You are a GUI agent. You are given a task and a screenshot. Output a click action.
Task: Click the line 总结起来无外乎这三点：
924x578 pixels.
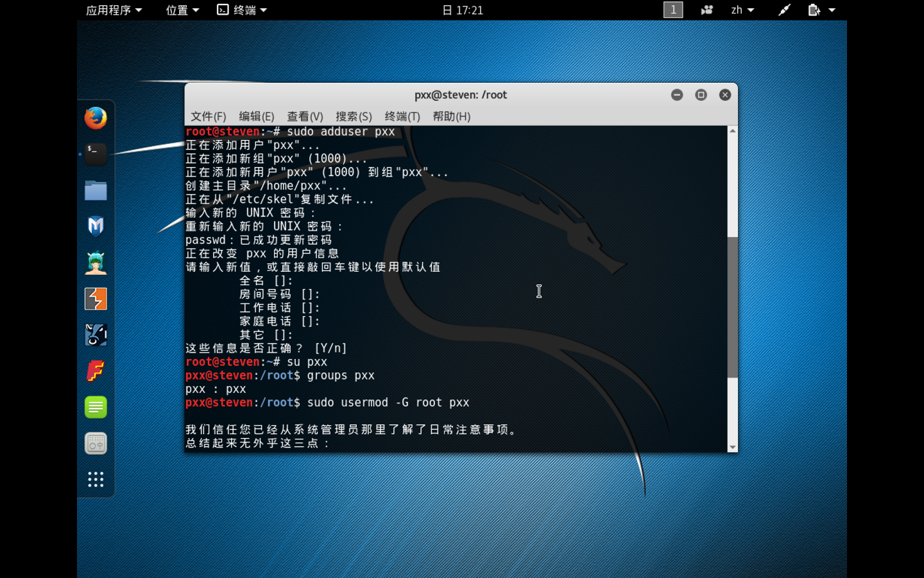click(258, 443)
